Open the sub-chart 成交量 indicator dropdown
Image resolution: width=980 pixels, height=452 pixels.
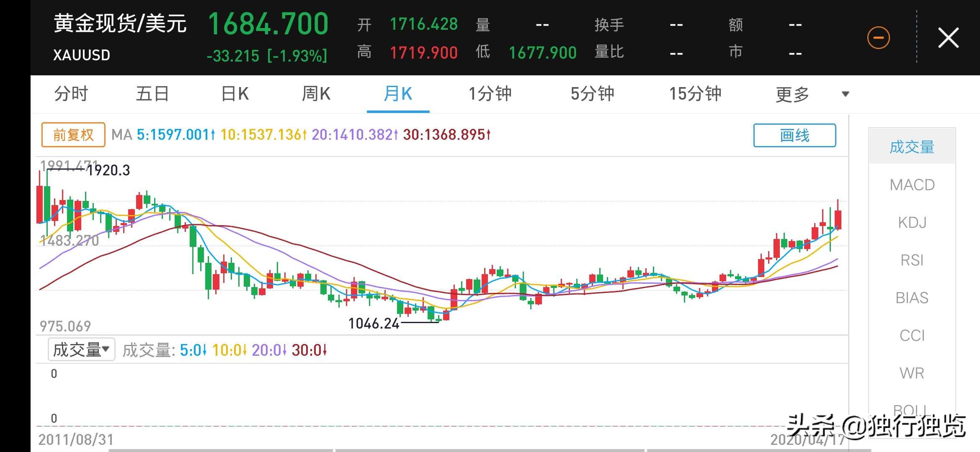[x=81, y=349]
